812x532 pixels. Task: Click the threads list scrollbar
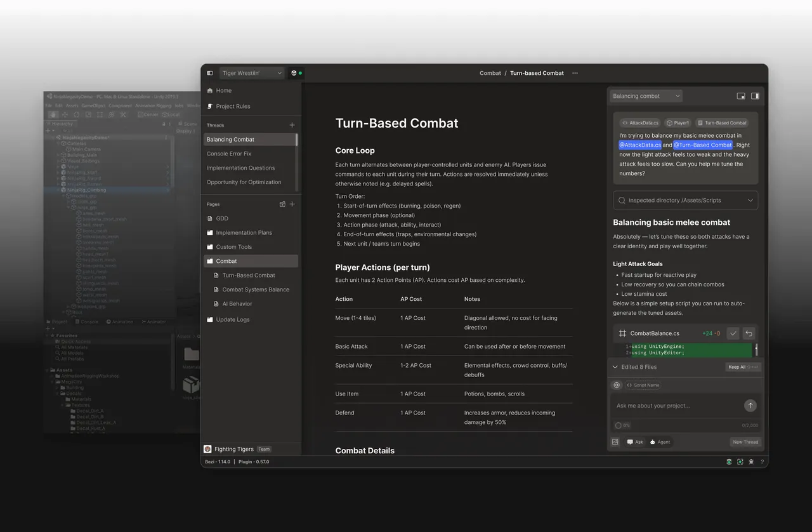click(297, 140)
